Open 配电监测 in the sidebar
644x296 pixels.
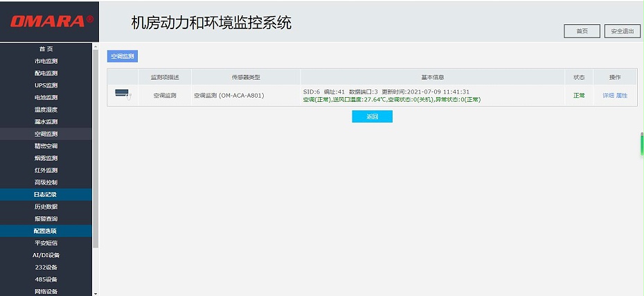click(x=46, y=73)
